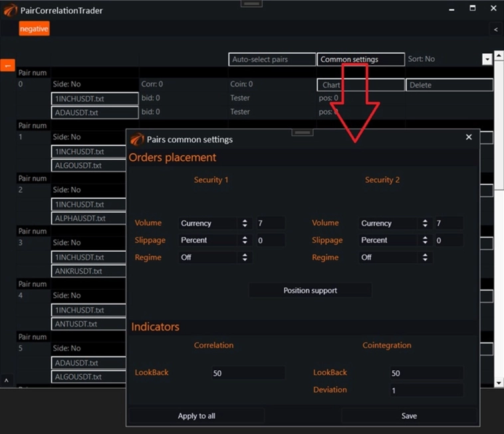The width and height of the screenshot is (504, 434).
Task: Select the negative tab
Action: pos(34,29)
